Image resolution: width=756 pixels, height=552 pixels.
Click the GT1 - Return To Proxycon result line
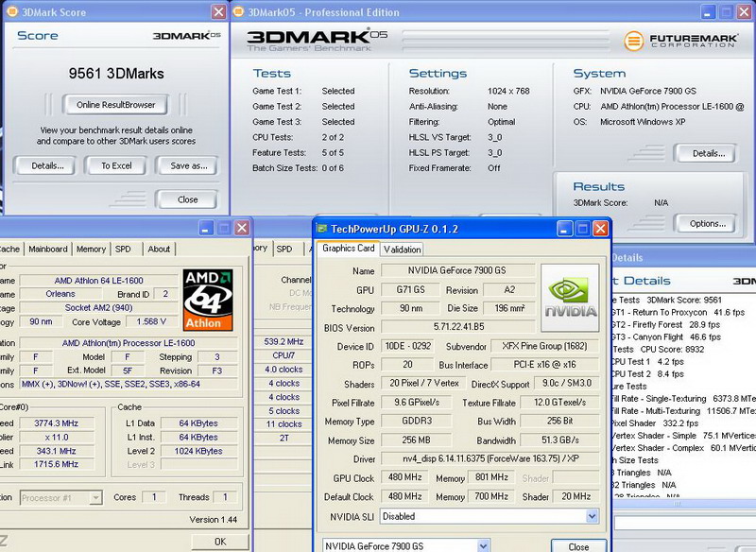point(679,313)
